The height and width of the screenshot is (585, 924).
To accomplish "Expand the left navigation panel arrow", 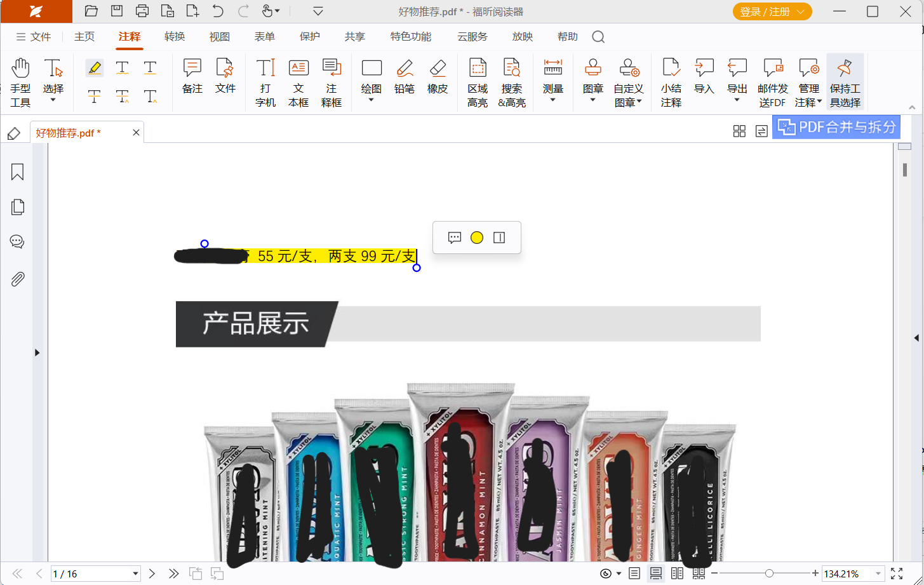I will 37,353.
